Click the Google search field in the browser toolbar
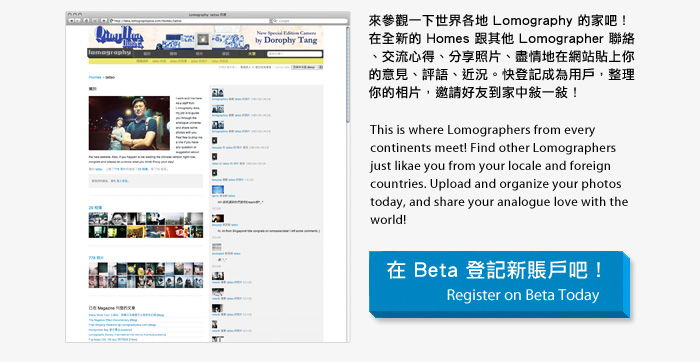 (310, 21)
